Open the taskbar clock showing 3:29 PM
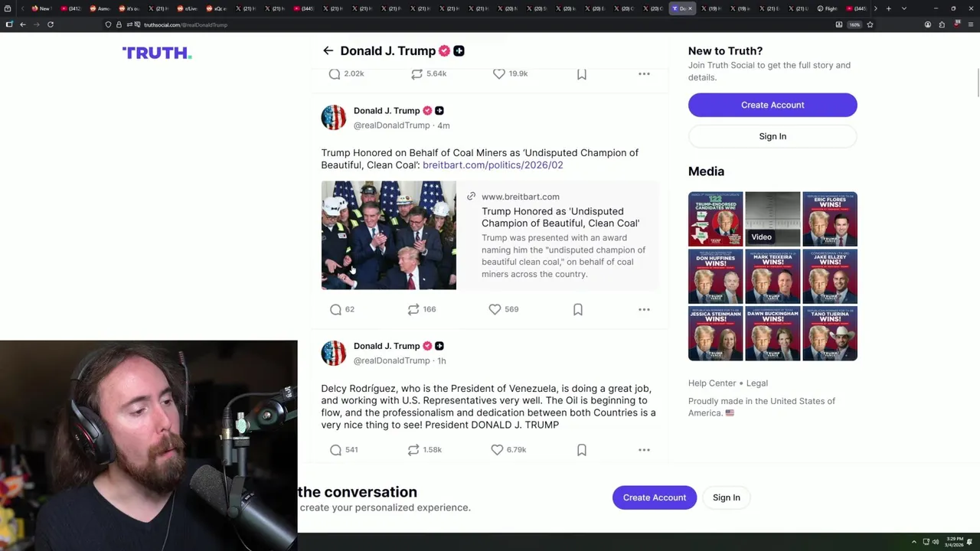Image resolution: width=980 pixels, height=551 pixels. point(954,542)
